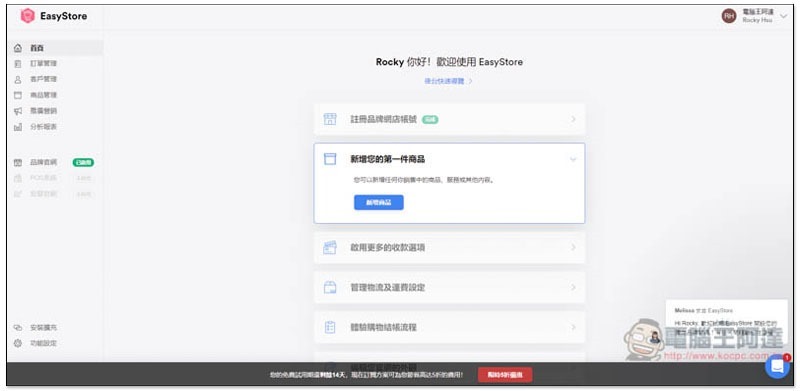The height and width of the screenshot is (391, 800).
Task: Open the blue chat bubble widget
Action: click(x=777, y=366)
